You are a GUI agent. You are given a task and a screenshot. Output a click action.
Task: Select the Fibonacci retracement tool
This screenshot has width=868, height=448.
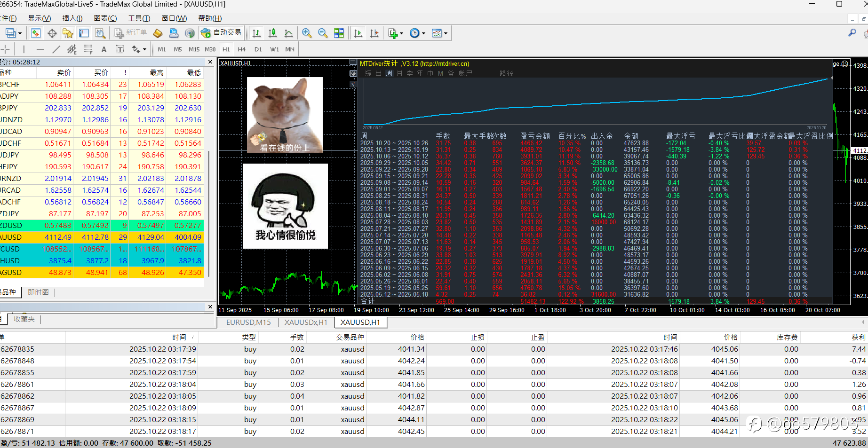tap(88, 49)
